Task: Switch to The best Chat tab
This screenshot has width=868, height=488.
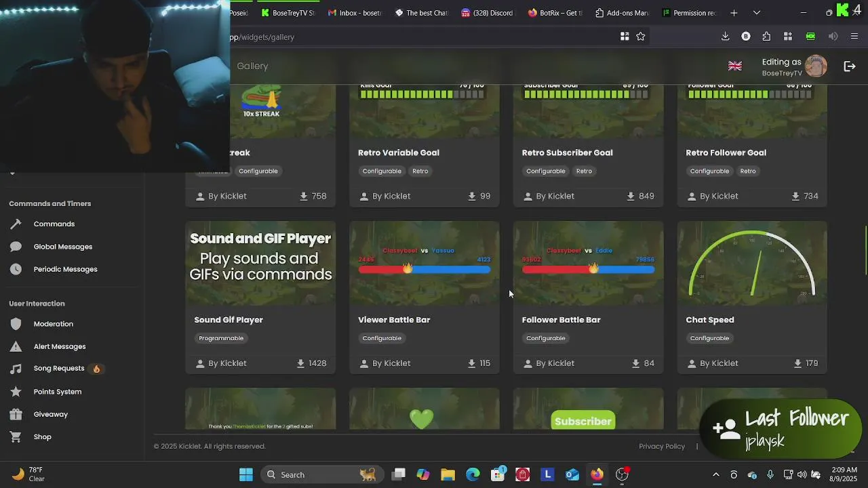Action: pos(421,13)
